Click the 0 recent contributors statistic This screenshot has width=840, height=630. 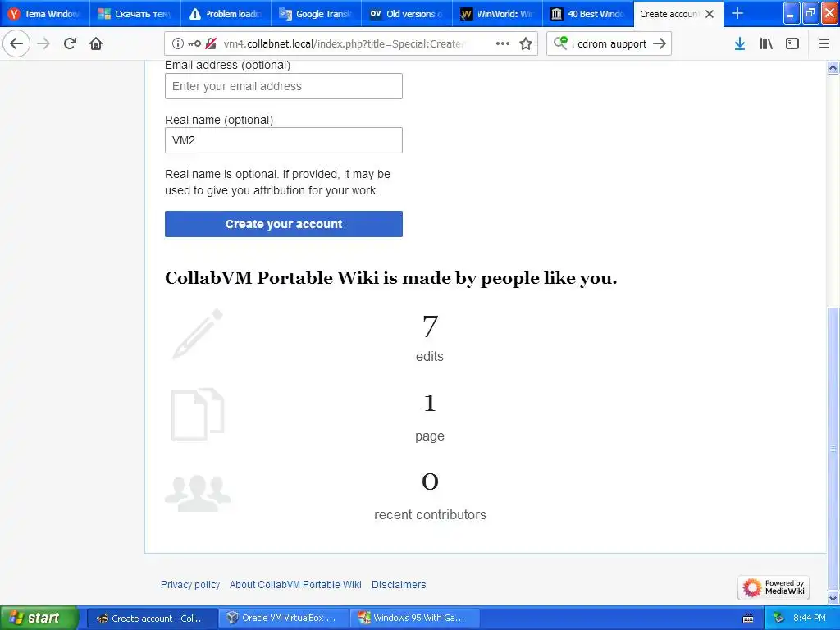point(430,496)
